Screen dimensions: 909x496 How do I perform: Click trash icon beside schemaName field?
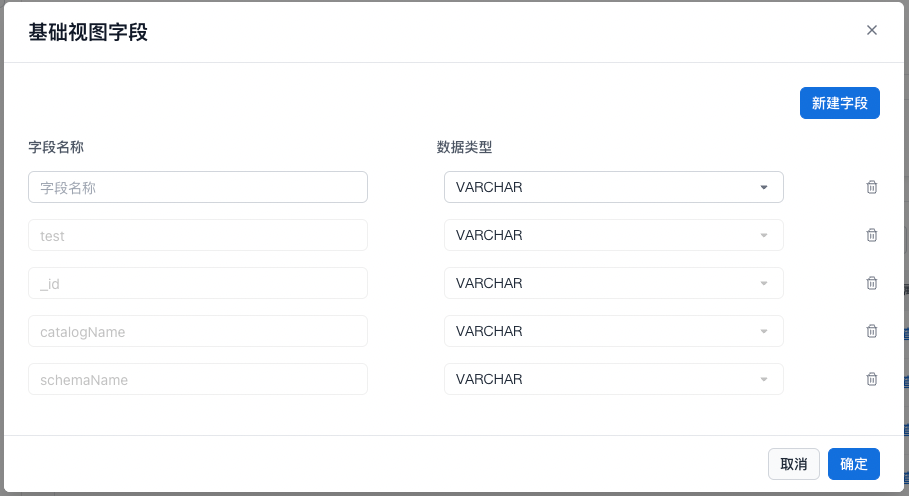coord(871,379)
